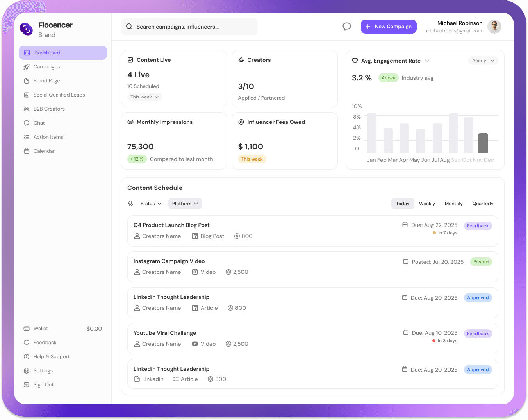
Task: Click the search campaigns input field
Action: click(189, 27)
